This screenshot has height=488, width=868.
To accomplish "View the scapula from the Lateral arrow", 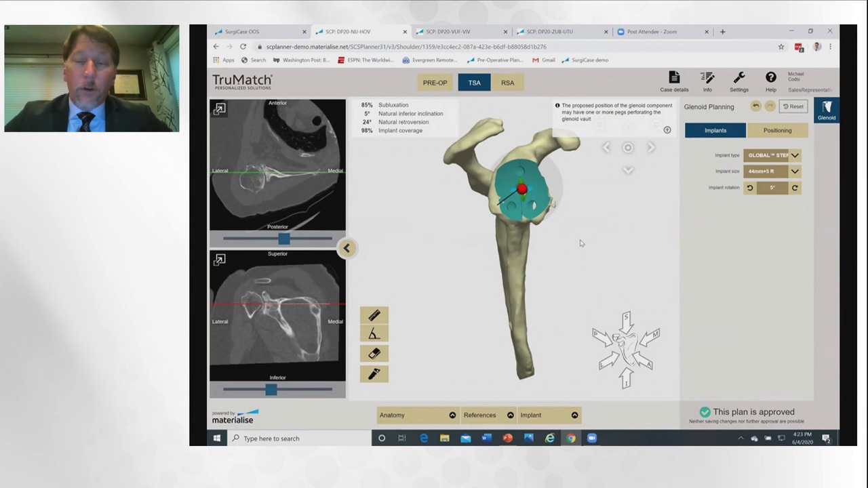I will pos(607,363).
